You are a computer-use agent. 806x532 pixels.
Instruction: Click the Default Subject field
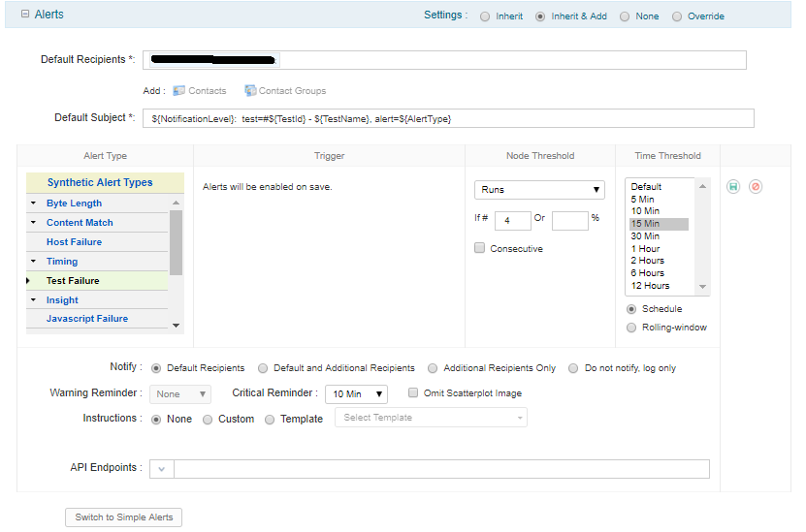[x=448, y=118]
